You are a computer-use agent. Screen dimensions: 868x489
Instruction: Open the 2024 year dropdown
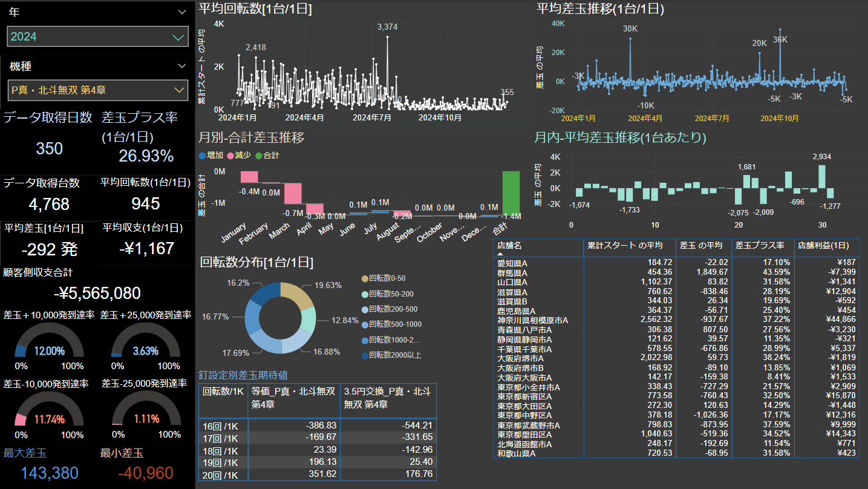pos(97,37)
